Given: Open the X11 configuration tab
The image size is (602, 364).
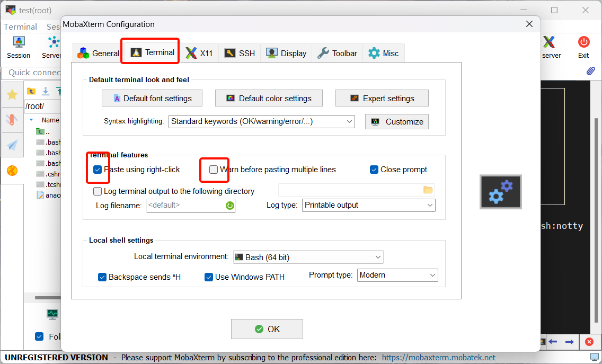Looking at the screenshot, I should pos(199,54).
